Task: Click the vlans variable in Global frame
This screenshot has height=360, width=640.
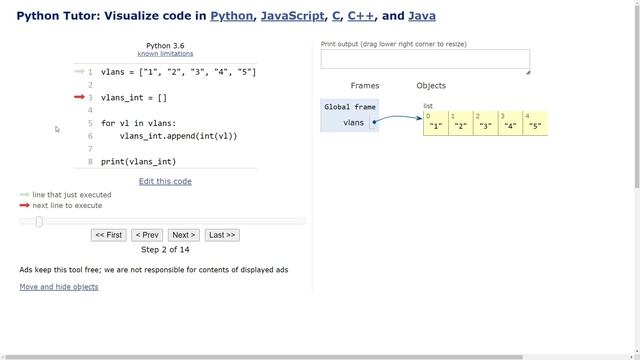Action: [x=353, y=122]
